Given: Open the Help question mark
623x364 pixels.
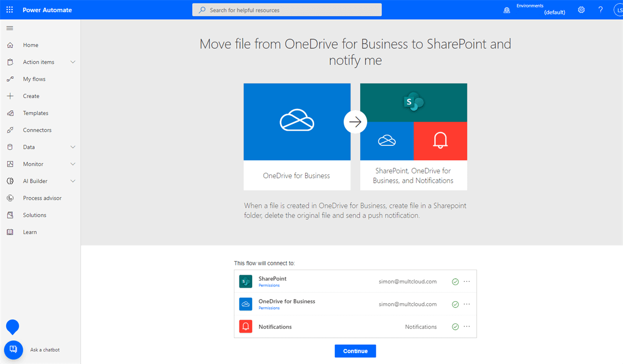Looking at the screenshot, I should click(x=601, y=10).
